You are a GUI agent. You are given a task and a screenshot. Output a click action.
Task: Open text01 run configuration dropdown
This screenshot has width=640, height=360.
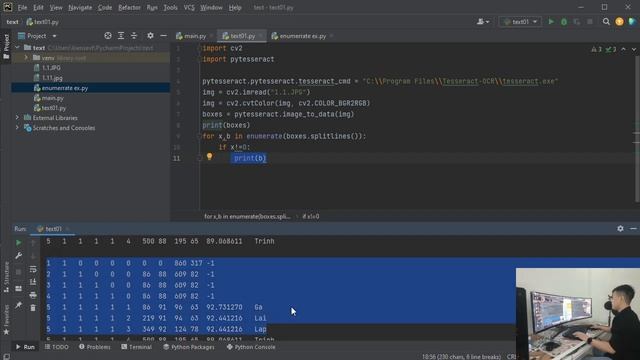click(520, 22)
